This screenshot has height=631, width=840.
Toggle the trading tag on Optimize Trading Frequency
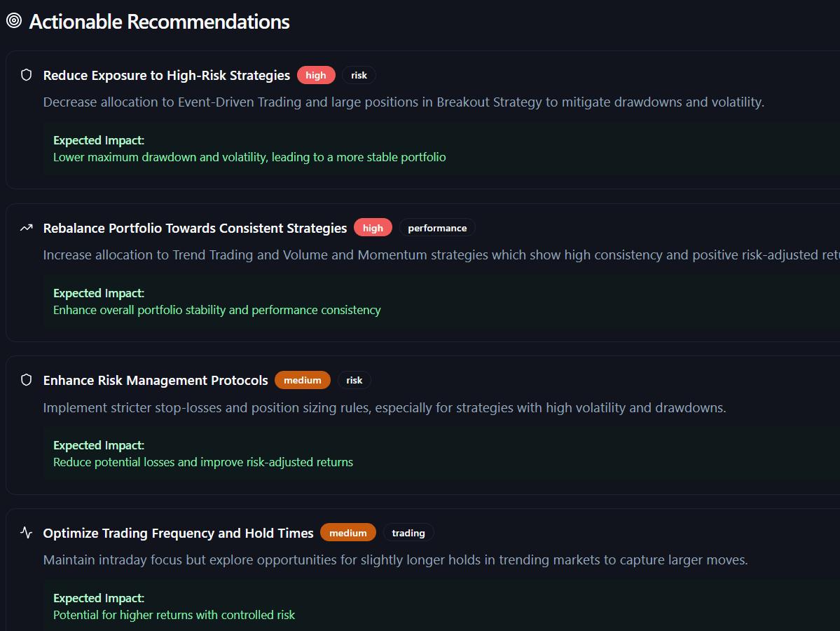pos(408,532)
